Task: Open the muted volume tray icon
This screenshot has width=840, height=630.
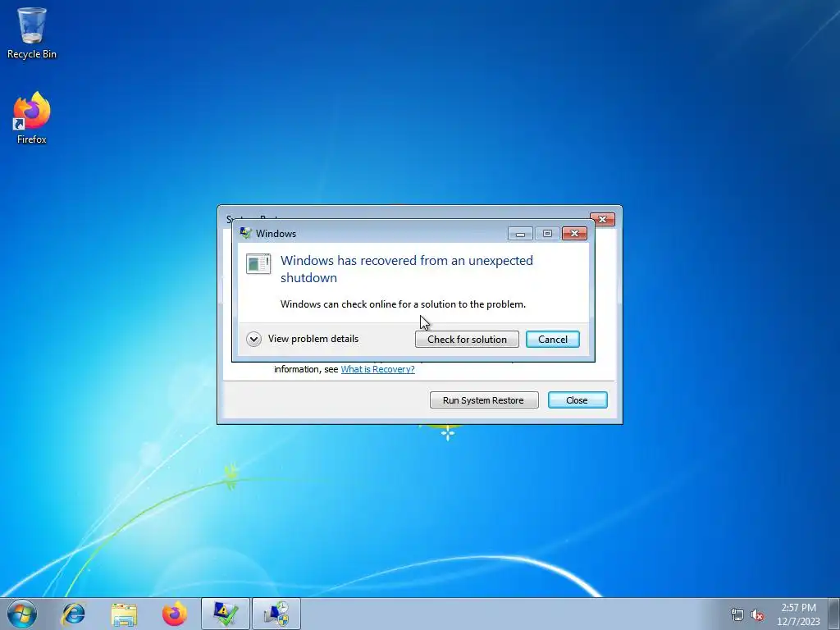Action: [x=757, y=614]
